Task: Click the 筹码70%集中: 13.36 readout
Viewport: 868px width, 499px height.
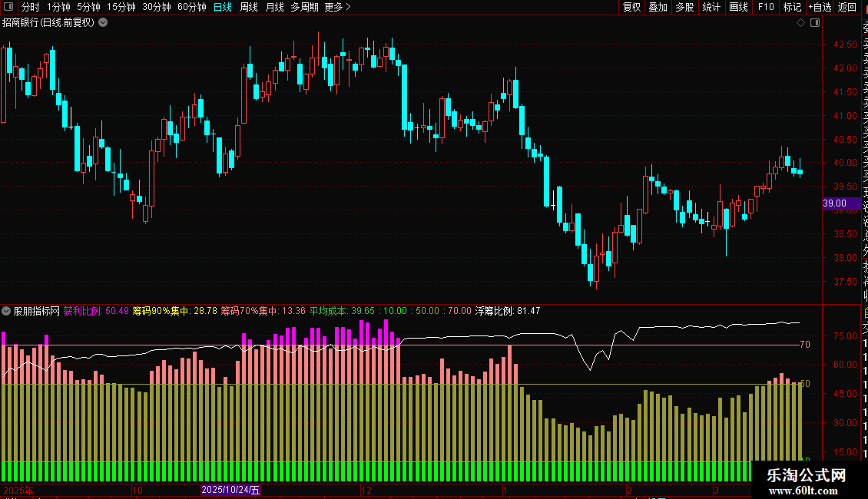Action: click(x=263, y=311)
